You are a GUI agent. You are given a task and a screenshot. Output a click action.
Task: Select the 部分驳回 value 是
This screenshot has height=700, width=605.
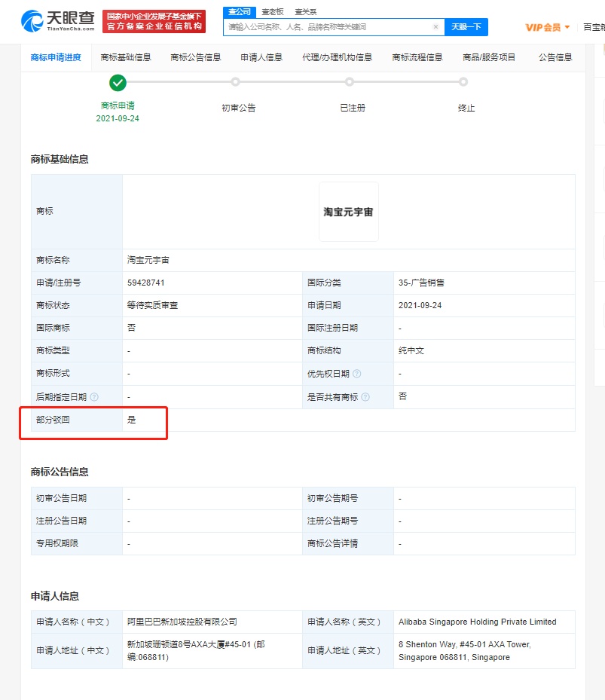tap(132, 420)
